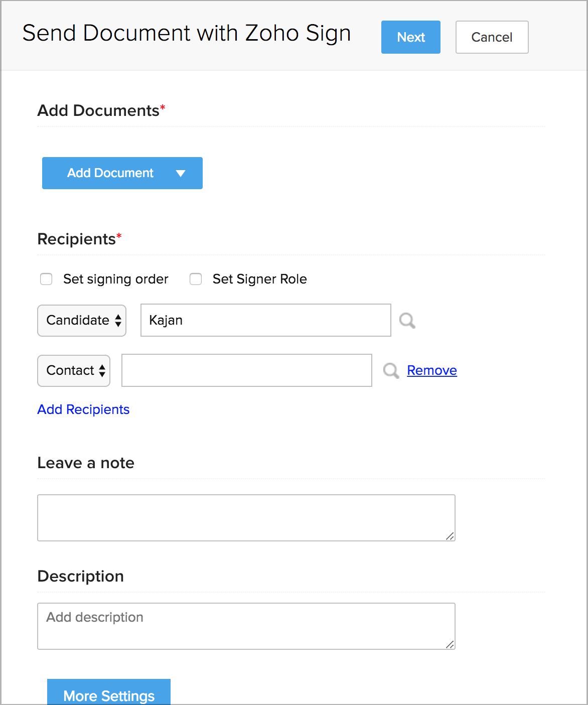Click the Leave a note heading
Image resolution: width=588 pixels, height=705 pixels.
pyautogui.click(x=86, y=463)
